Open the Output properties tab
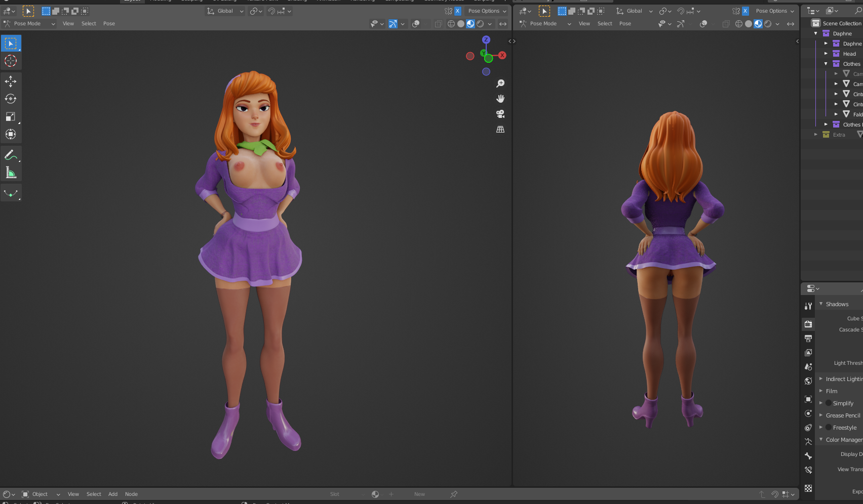The height and width of the screenshot is (504, 863). pyautogui.click(x=808, y=338)
